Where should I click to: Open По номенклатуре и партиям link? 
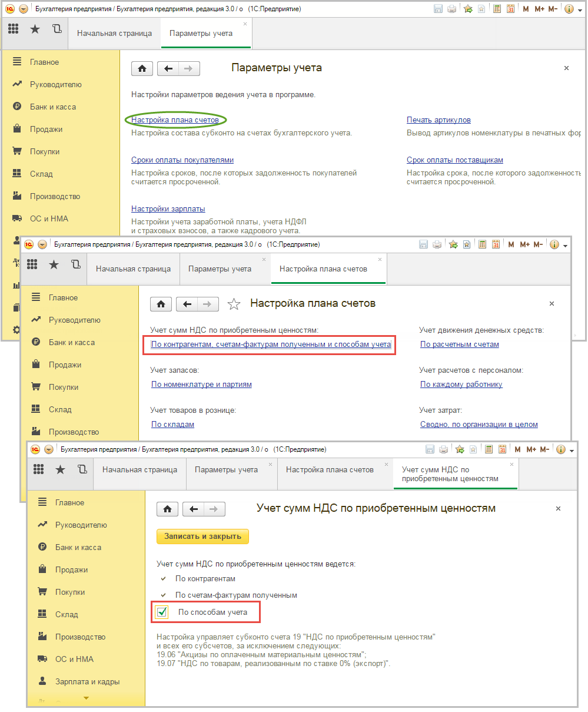[x=201, y=384]
